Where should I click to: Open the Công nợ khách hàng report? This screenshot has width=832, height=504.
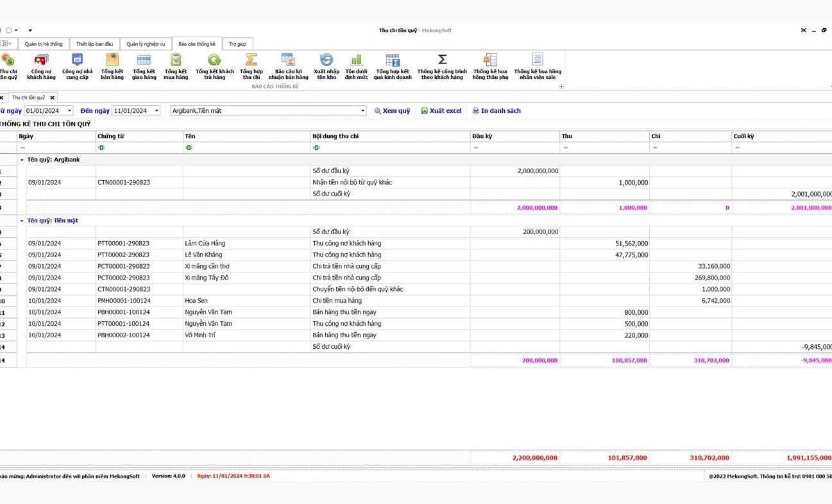click(x=41, y=66)
